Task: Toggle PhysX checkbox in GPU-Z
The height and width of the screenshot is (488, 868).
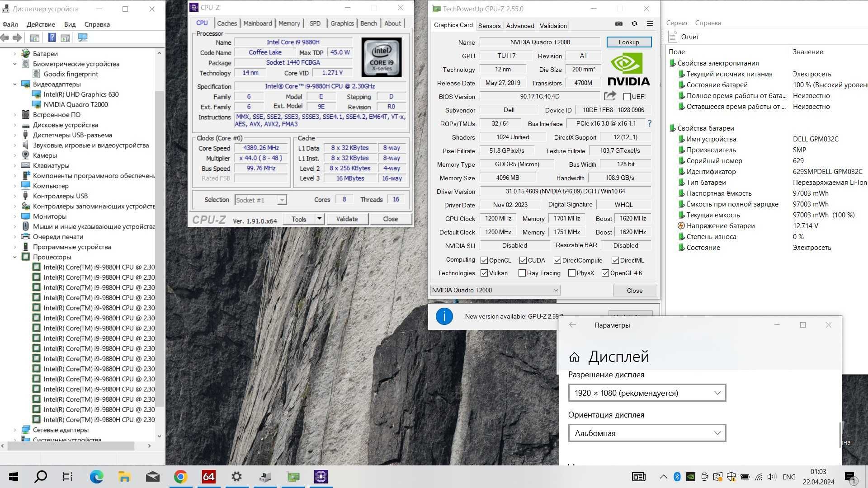Action: coord(572,273)
